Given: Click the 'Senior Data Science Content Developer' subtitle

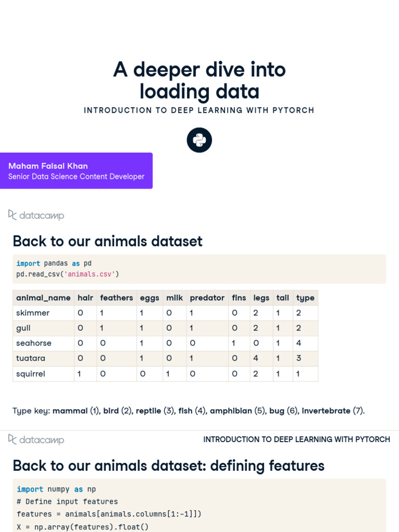Looking at the screenshot, I should click(76, 177).
